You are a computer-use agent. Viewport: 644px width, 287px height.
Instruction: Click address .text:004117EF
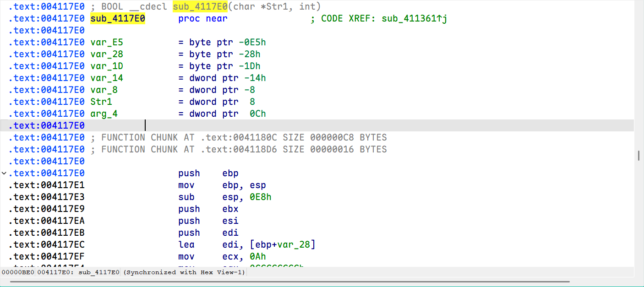(47, 257)
